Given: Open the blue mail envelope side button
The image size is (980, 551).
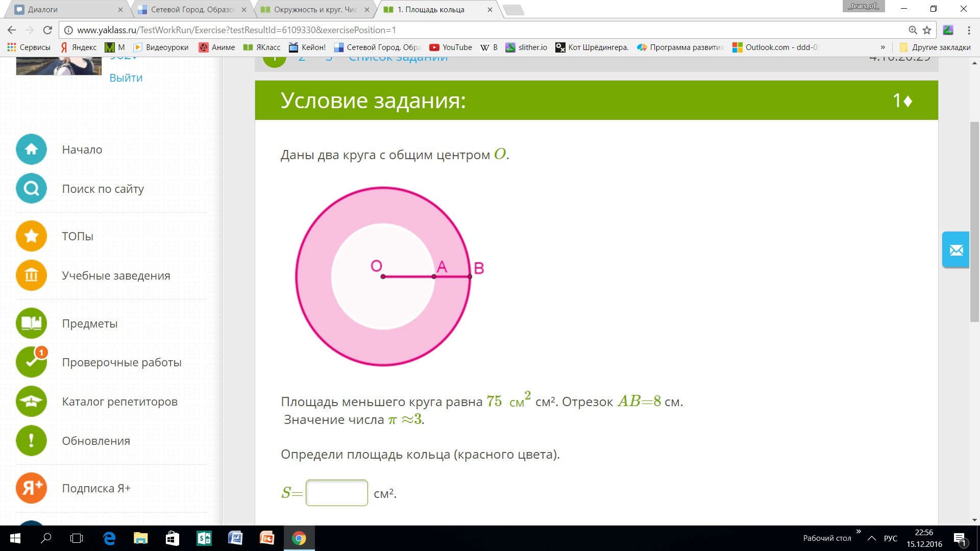Looking at the screenshot, I should tap(955, 250).
